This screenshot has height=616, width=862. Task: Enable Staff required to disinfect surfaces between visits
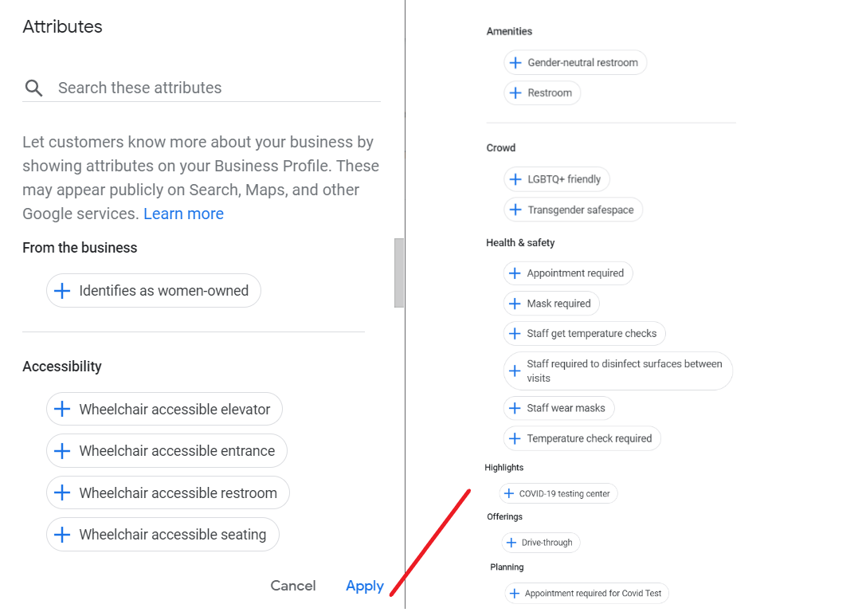[618, 370]
